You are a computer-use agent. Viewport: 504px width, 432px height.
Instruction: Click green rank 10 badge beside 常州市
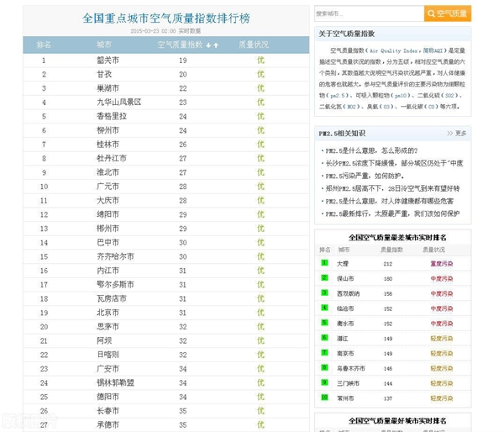[324, 398]
